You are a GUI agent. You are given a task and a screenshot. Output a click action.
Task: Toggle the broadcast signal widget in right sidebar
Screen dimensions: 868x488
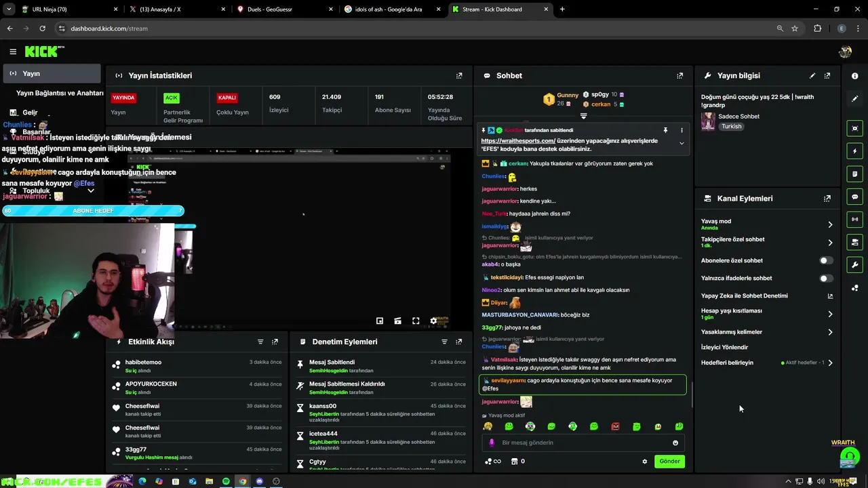pyautogui.click(x=855, y=220)
